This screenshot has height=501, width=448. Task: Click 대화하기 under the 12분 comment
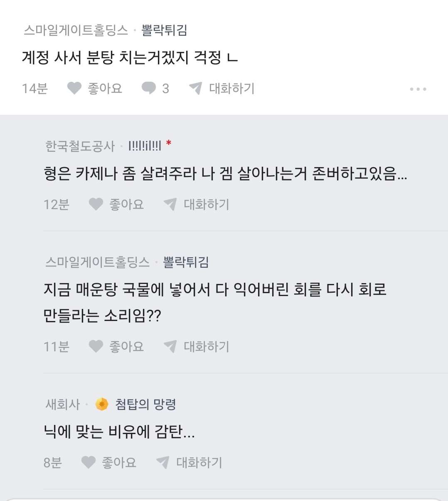pyautogui.click(x=206, y=204)
